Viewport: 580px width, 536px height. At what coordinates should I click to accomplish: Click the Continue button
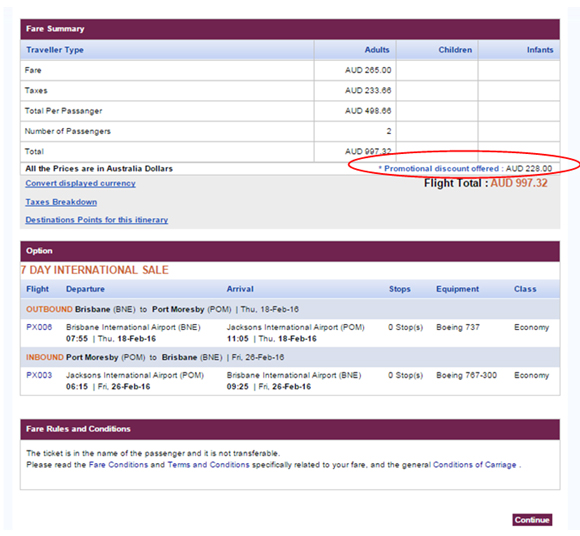point(532,520)
